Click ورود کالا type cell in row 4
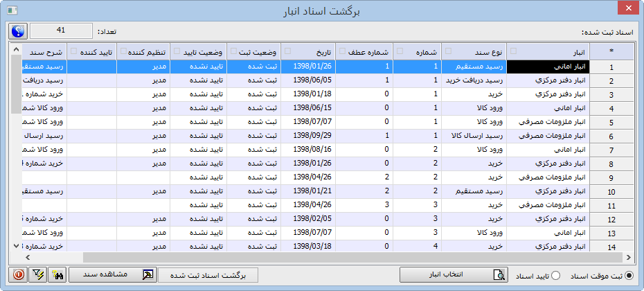 point(474,109)
